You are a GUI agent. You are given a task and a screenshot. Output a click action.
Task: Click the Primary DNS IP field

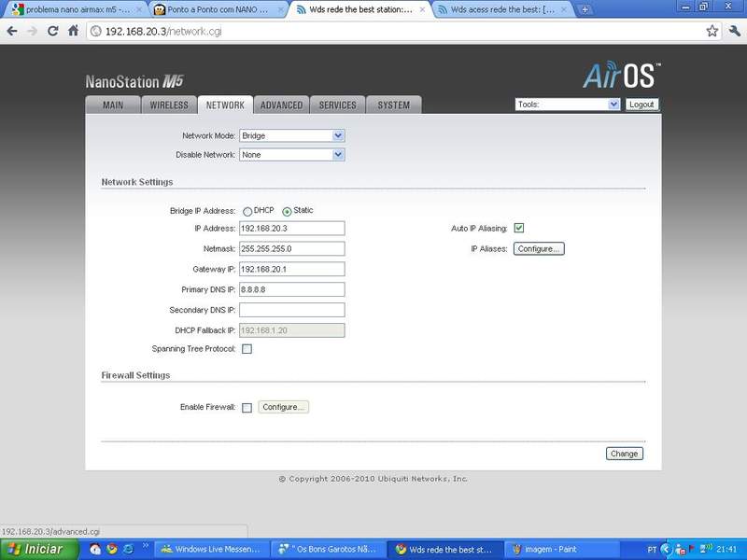coord(292,289)
